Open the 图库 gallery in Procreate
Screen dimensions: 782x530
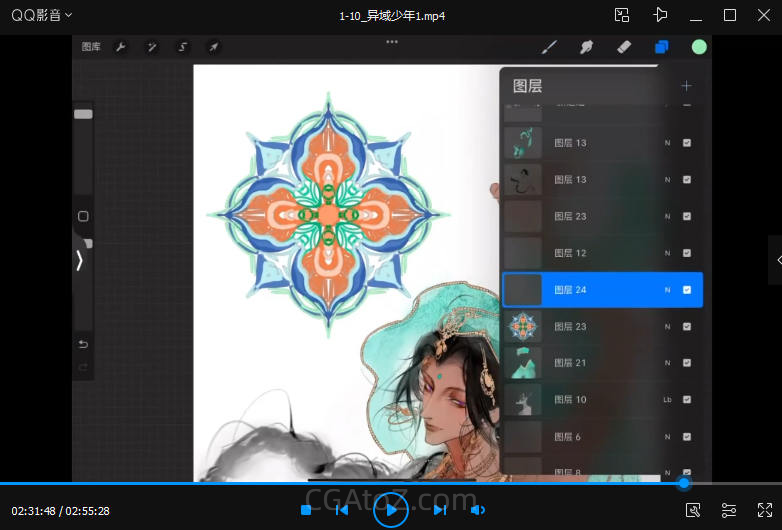click(x=91, y=47)
